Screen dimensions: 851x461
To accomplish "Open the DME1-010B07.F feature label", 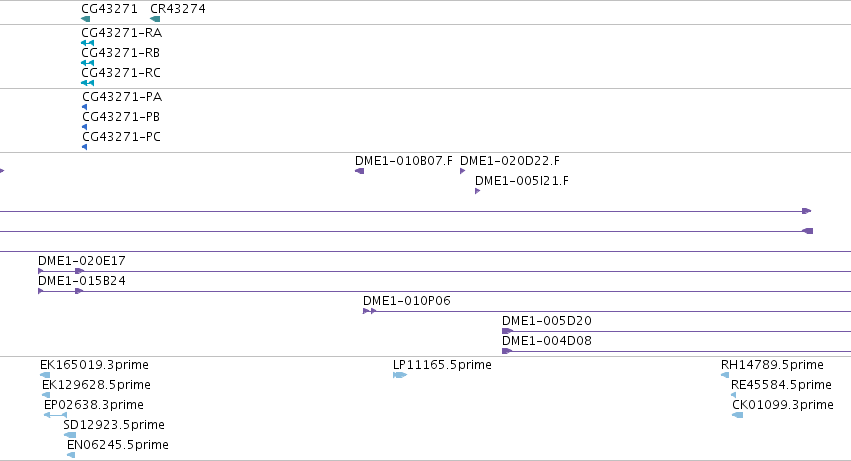I will 404,161.
